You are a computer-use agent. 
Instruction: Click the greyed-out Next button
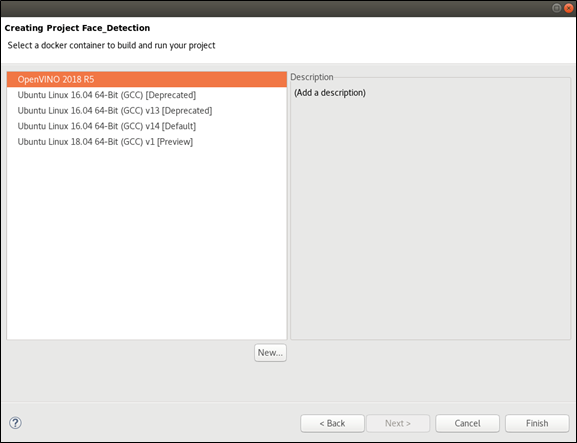coord(398,423)
